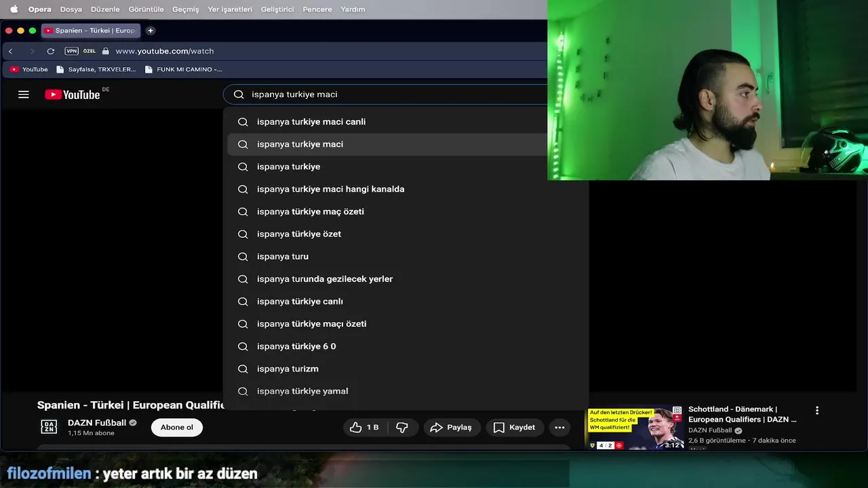The width and height of the screenshot is (868, 488).
Task: Open options for Schottland - Dänemark video
Action: [x=817, y=410]
